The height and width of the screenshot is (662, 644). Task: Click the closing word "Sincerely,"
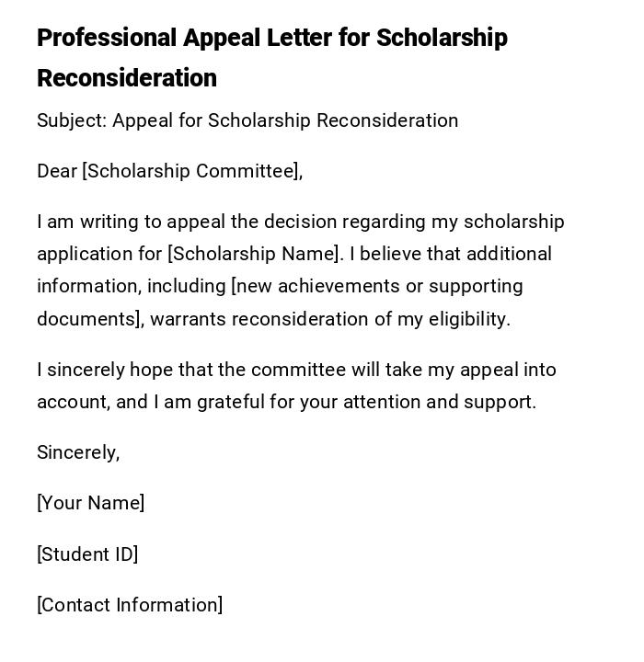[x=78, y=452]
